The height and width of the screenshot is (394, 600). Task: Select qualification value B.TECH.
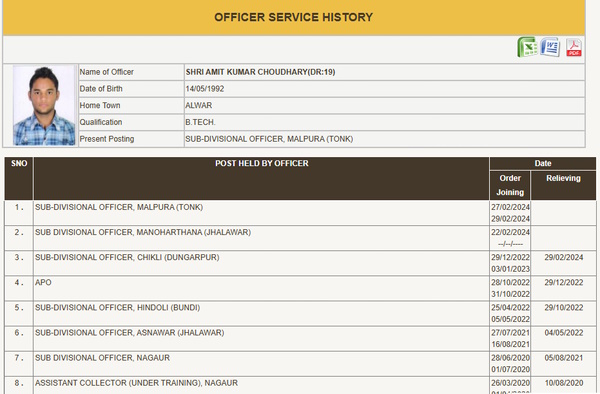[201, 122]
